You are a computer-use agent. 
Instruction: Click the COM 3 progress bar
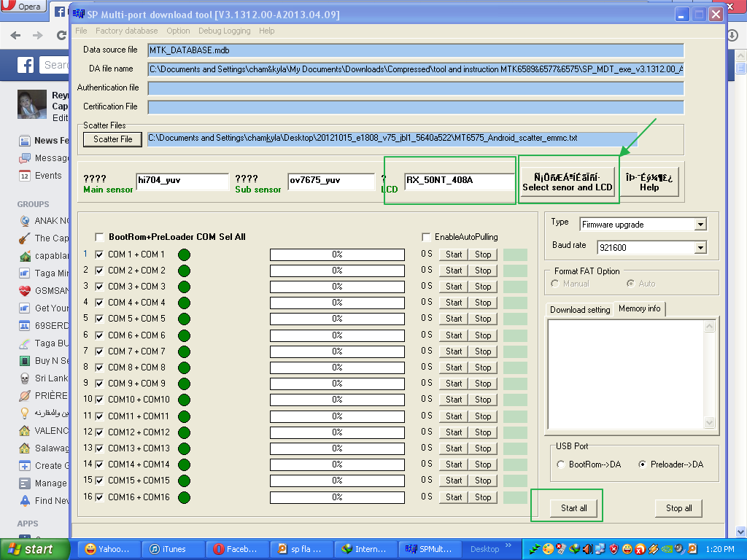click(x=337, y=287)
